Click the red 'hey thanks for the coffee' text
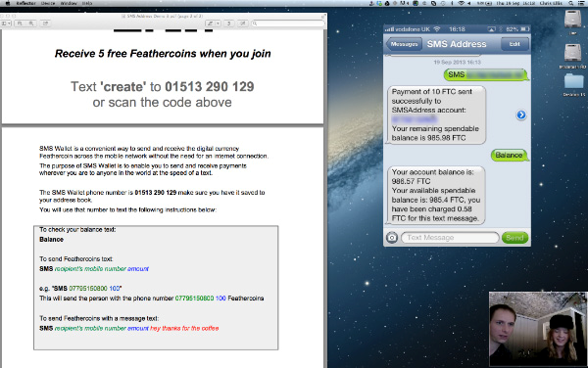This screenshot has height=368, width=588. coord(184,328)
